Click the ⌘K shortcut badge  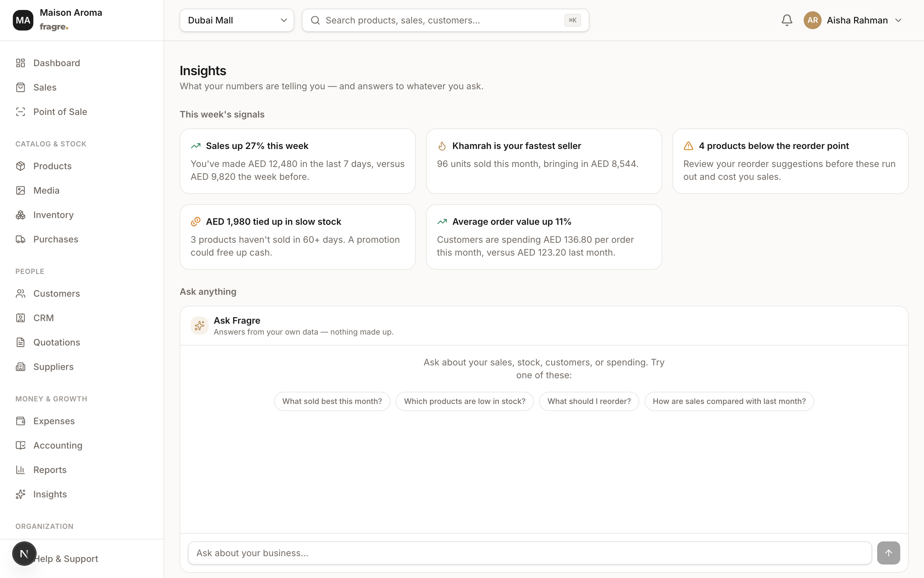coord(572,20)
